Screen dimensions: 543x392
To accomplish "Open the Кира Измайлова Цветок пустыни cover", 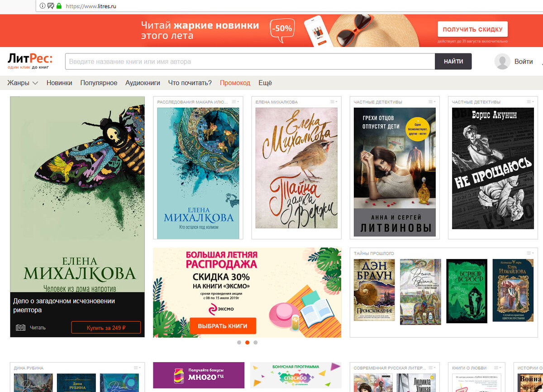I will pyautogui.click(x=513, y=290).
